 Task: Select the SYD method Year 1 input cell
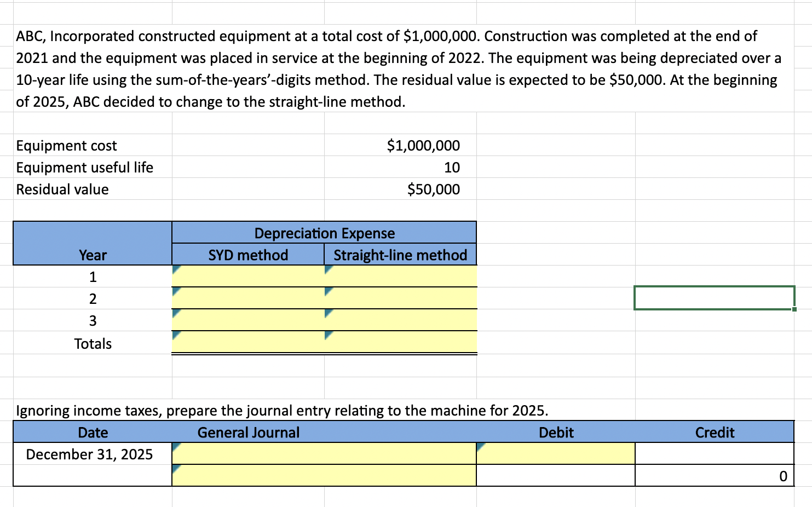click(x=246, y=276)
